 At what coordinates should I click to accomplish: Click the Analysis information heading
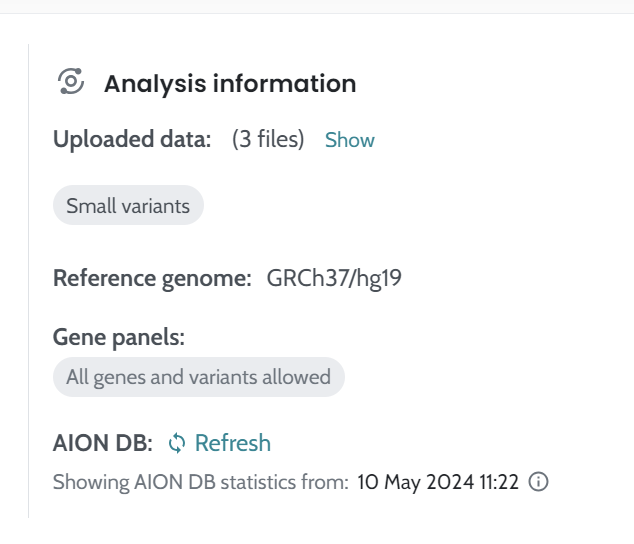(x=230, y=83)
